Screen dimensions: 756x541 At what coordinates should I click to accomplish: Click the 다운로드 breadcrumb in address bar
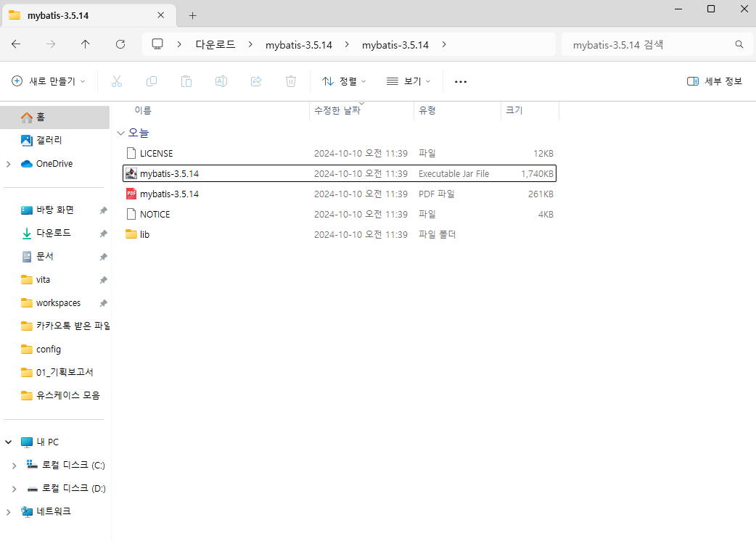click(215, 45)
